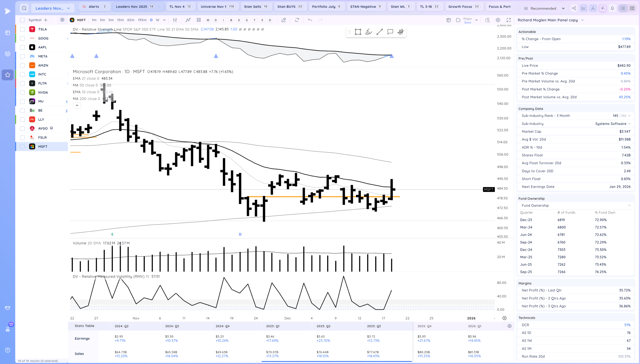Click the comment annotation tool
The width and height of the screenshot is (640, 364).
[x=390, y=32]
